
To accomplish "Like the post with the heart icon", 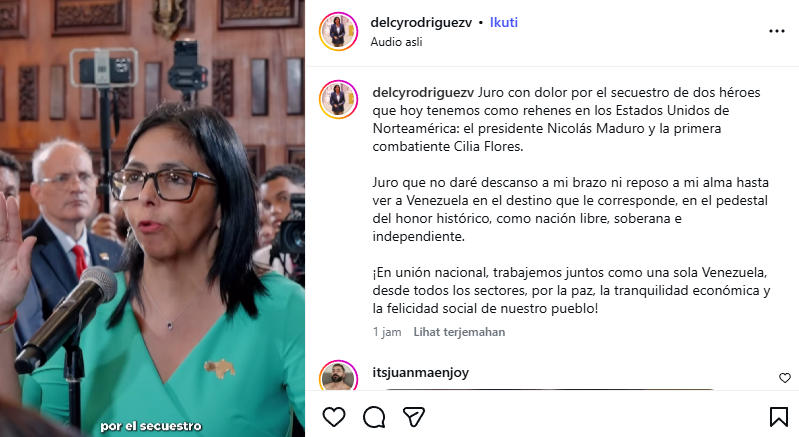I will tap(334, 417).
